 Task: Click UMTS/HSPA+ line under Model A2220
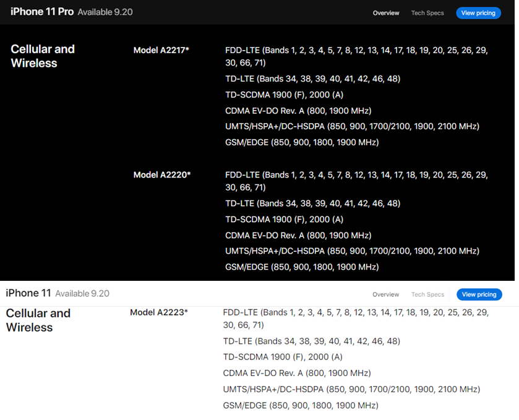pyautogui.click(x=352, y=251)
